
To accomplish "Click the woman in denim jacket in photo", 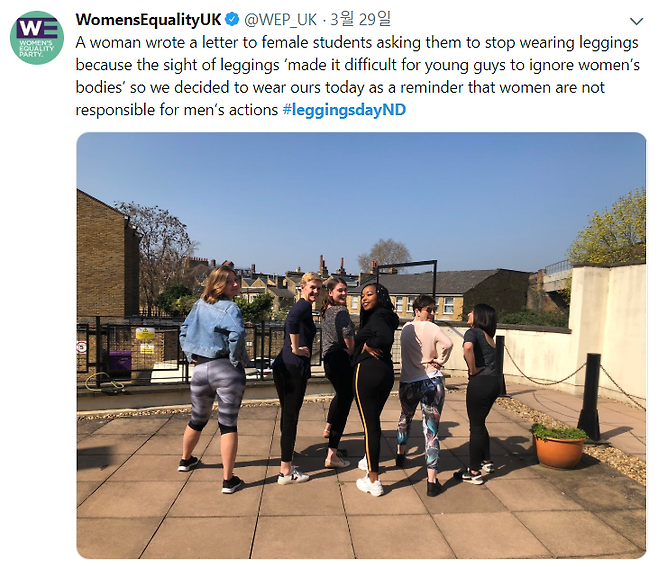I will (214, 376).
